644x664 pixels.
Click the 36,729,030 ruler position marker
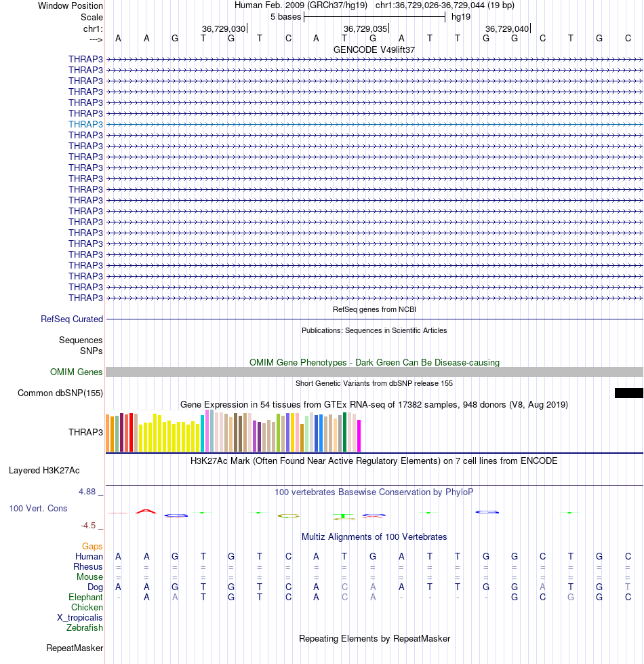[x=224, y=28]
